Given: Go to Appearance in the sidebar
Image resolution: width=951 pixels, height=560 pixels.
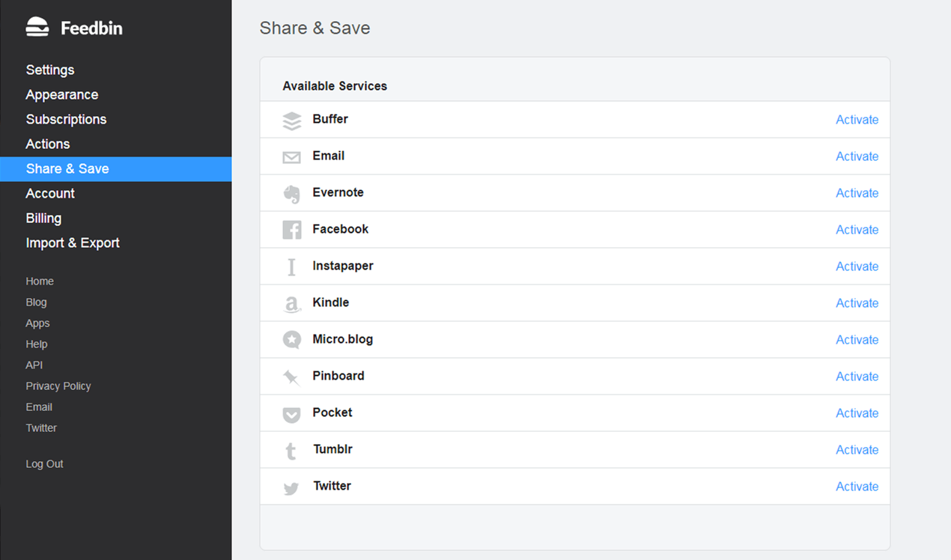Looking at the screenshot, I should (62, 94).
